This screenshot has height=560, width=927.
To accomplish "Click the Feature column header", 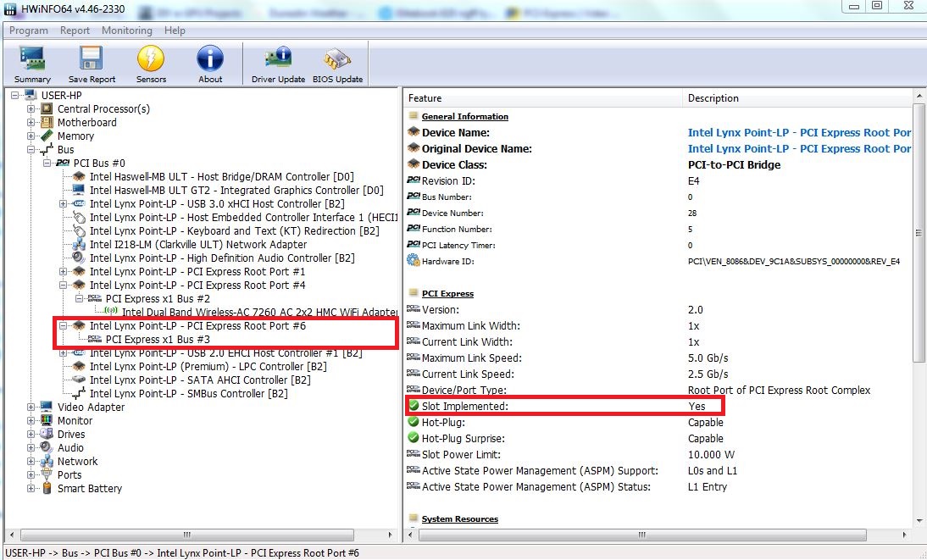I will (x=542, y=98).
